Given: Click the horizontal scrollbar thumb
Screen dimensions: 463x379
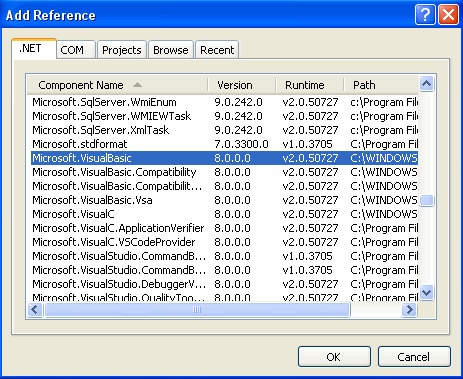Looking at the screenshot, I should pyautogui.click(x=197, y=310).
